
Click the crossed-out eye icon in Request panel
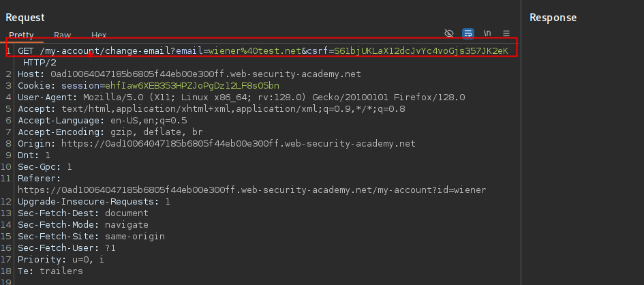click(x=448, y=33)
